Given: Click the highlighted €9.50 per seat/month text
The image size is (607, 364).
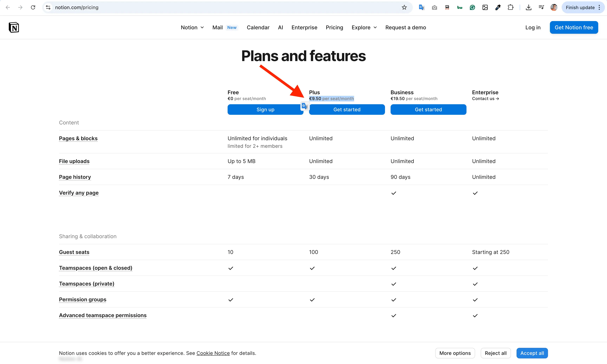Looking at the screenshot, I should [x=331, y=99].
